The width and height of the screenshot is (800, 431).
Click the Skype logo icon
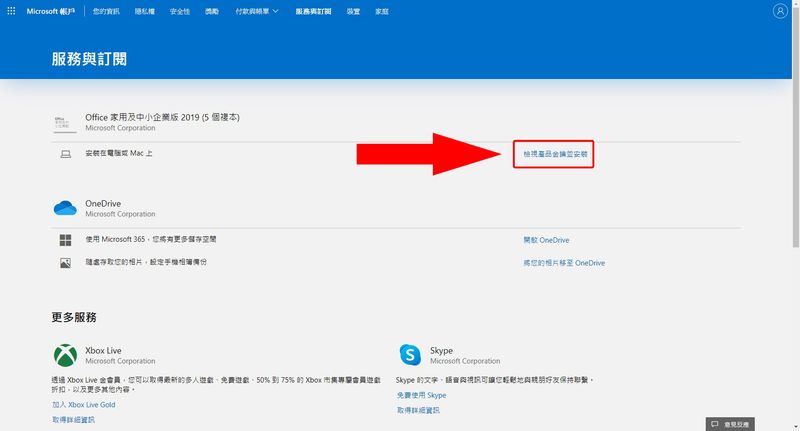(x=410, y=355)
